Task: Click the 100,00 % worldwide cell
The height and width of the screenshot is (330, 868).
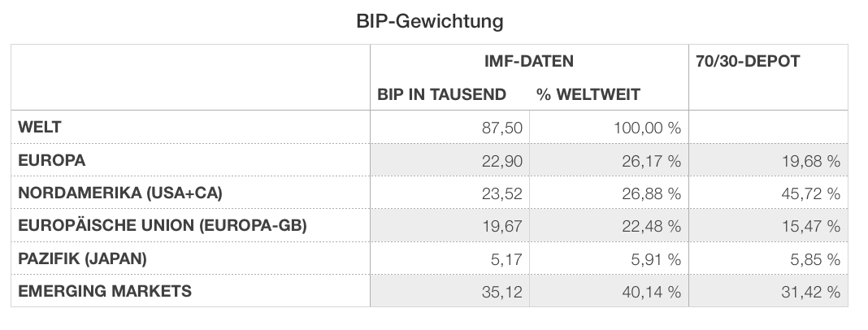Action: click(x=646, y=128)
